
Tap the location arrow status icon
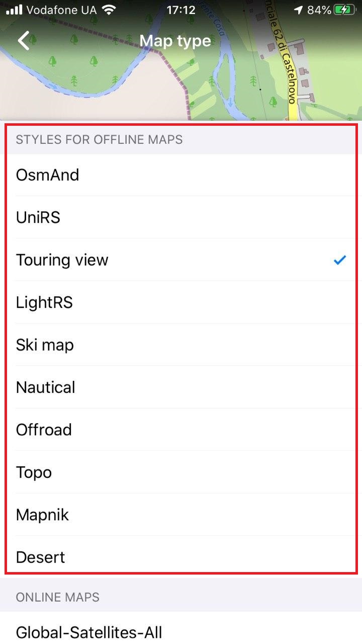[299, 10]
